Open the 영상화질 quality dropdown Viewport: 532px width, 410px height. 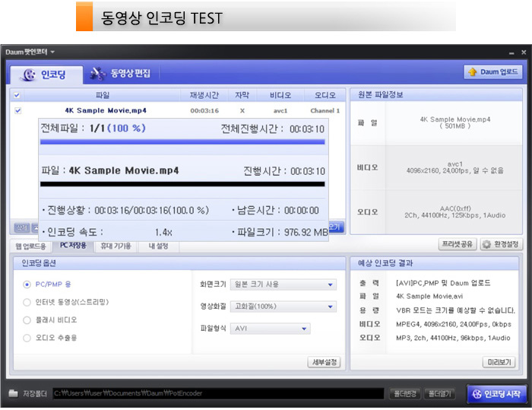(x=283, y=306)
